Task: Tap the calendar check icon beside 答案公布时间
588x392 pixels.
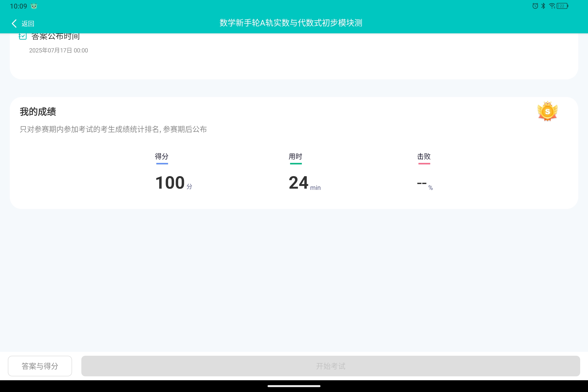Action: pos(23,37)
